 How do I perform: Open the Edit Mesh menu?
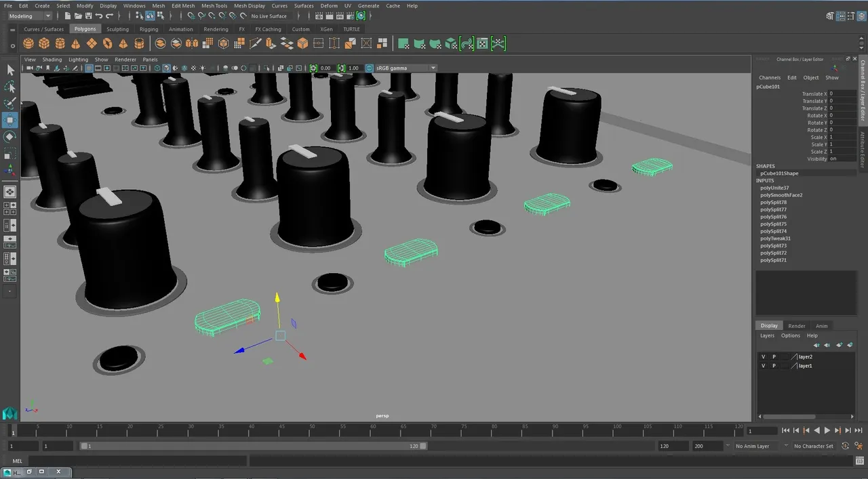point(183,5)
